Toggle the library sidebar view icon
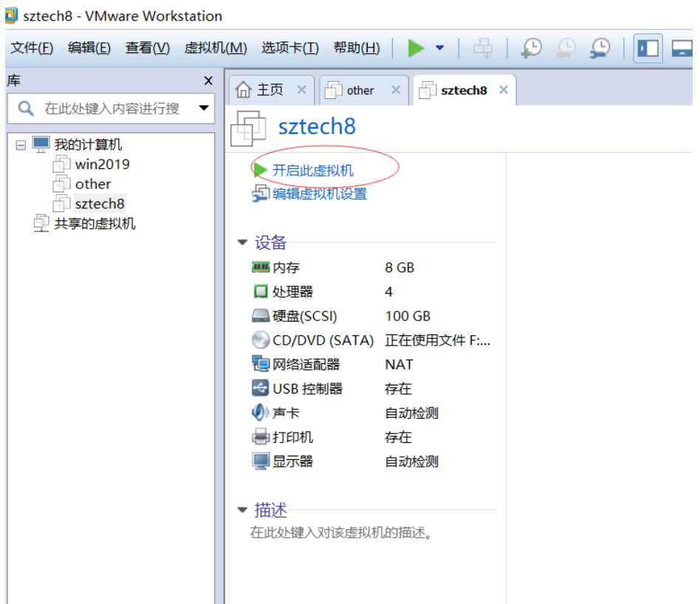Viewport: 700px width, 604px height. click(x=648, y=48)
